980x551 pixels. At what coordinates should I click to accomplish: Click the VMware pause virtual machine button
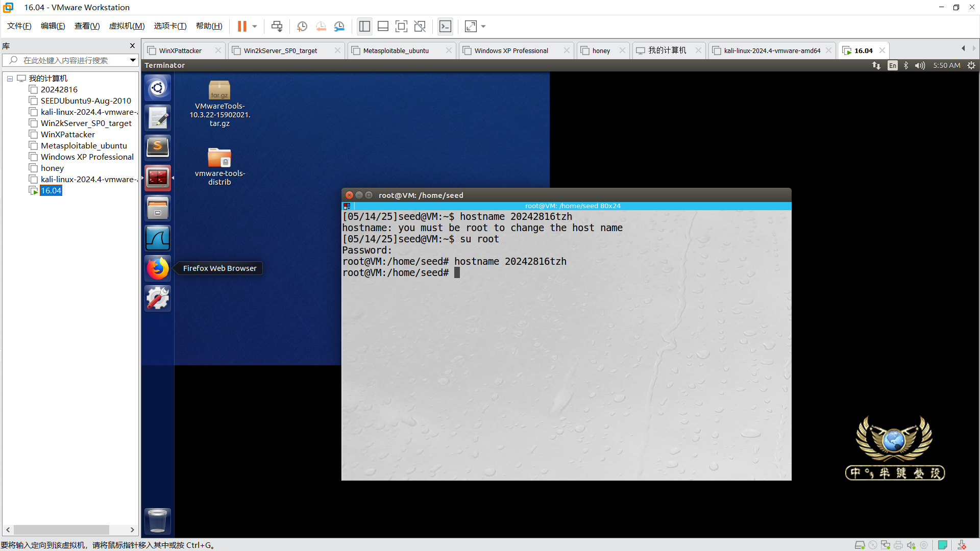tap(242, 27)
